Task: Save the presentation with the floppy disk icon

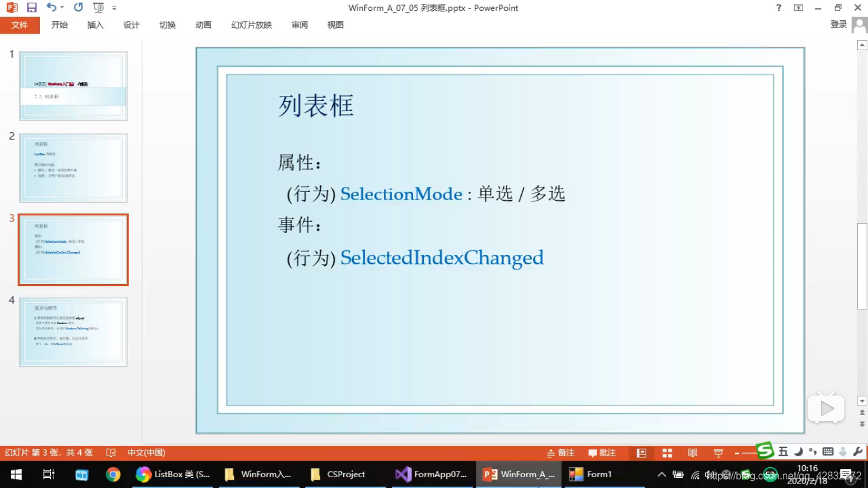Action: point(32,8)
